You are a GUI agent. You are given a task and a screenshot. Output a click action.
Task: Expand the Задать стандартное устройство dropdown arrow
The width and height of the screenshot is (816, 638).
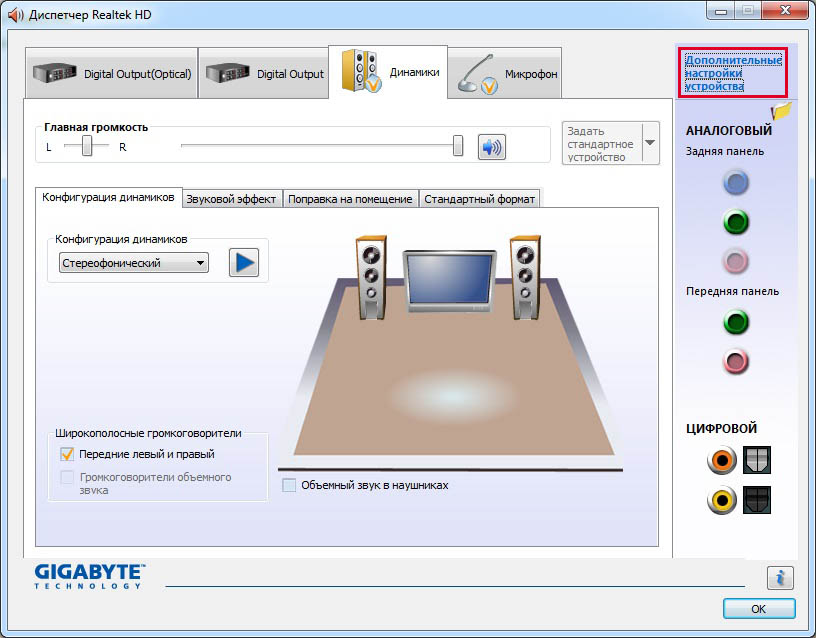(x=650, y=143)
